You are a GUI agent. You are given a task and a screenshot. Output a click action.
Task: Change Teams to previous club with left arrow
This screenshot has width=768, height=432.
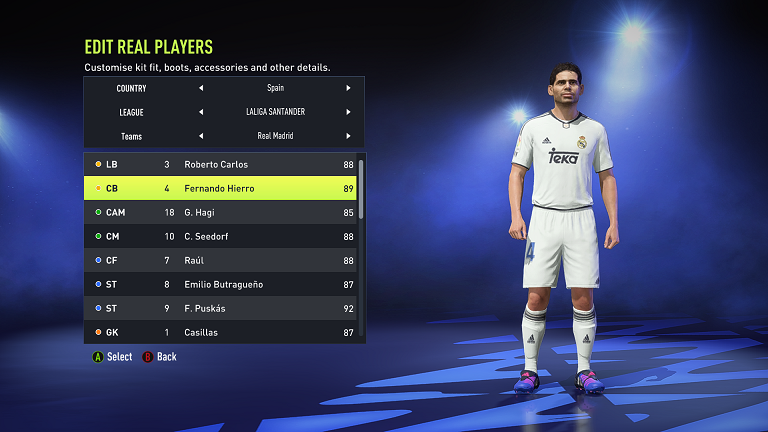coord(201,136)
